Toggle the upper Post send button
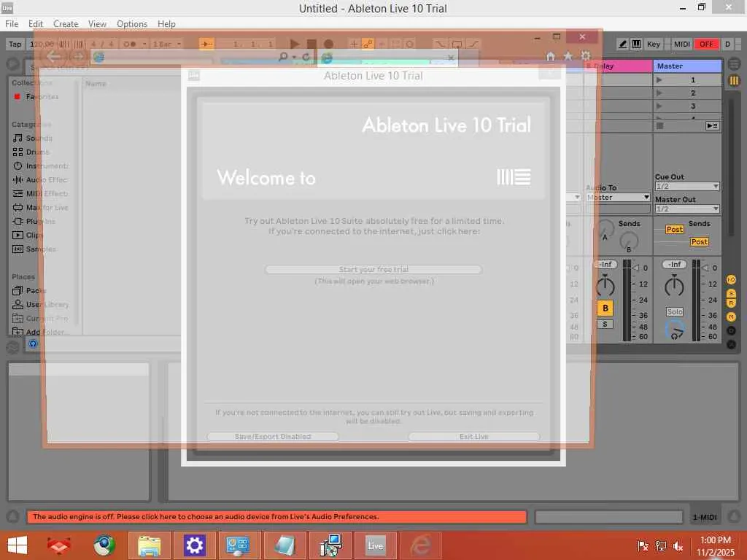 coord(675,230)
